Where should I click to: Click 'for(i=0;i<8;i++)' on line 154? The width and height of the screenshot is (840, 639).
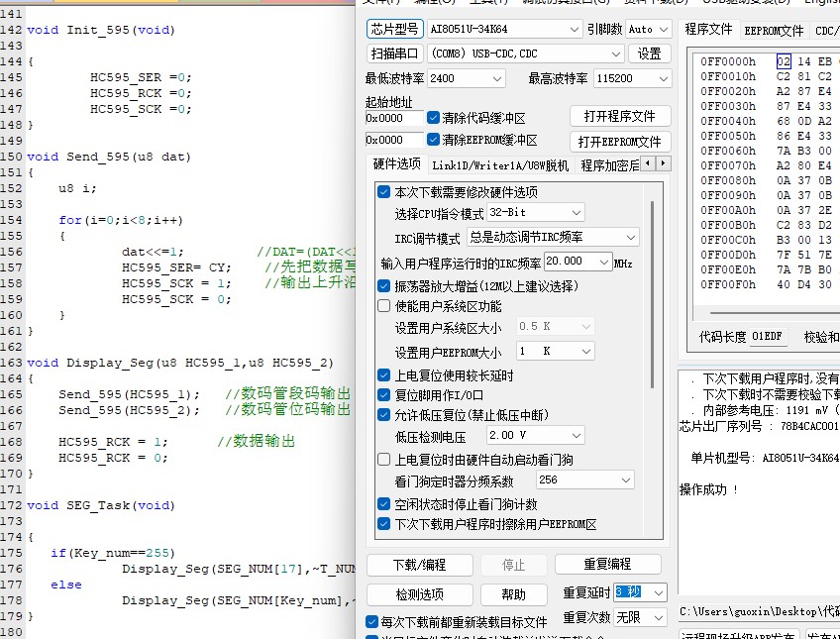(121, 220)
